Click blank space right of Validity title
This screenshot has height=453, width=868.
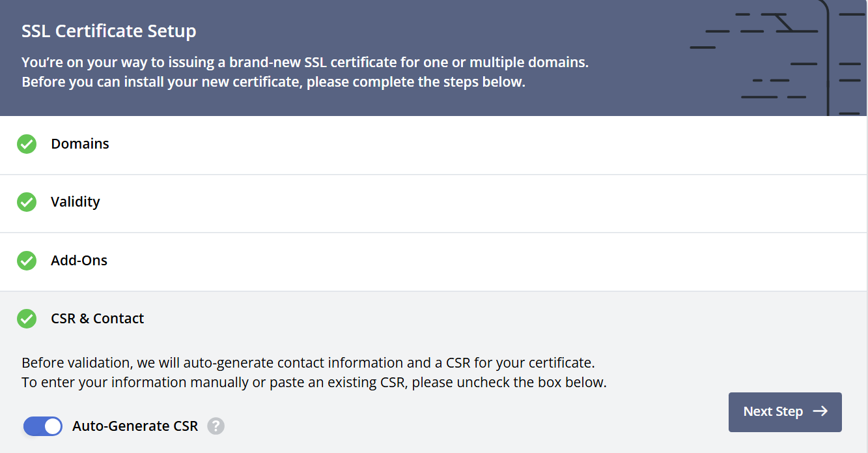456,202
